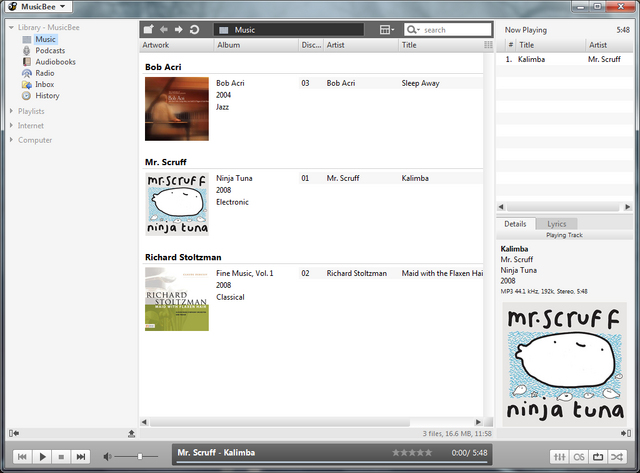Click the refresh icon in toolbar
Image resolution: width=640 pixels, height=473 pixels.
[194, 29]
